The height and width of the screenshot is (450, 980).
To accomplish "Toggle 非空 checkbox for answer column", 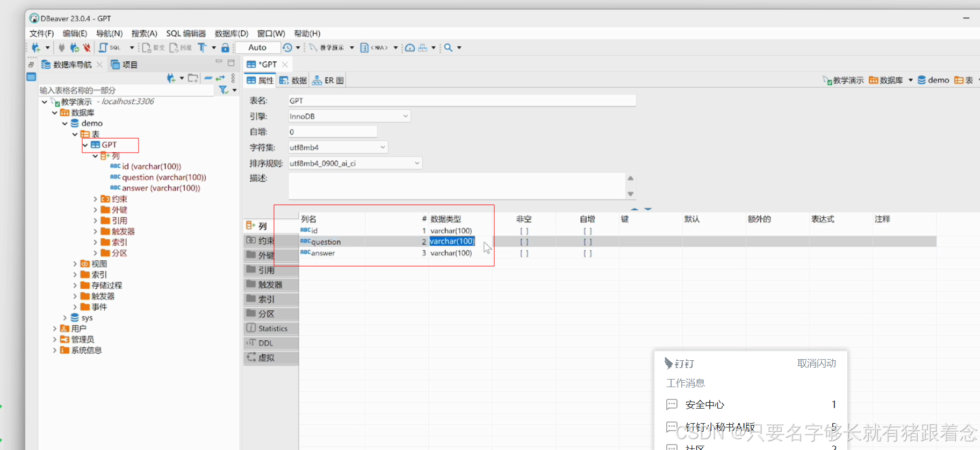I will click(x=524, y=253).
